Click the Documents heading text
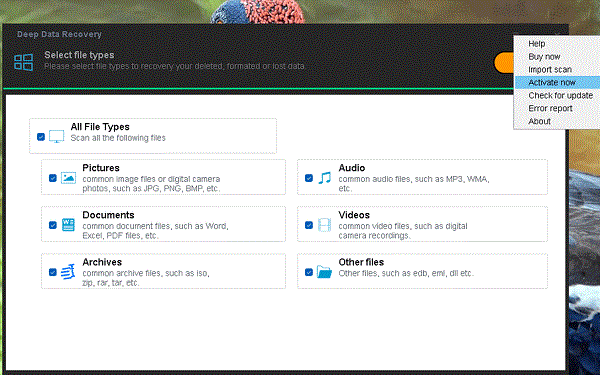 coord(108,215)
